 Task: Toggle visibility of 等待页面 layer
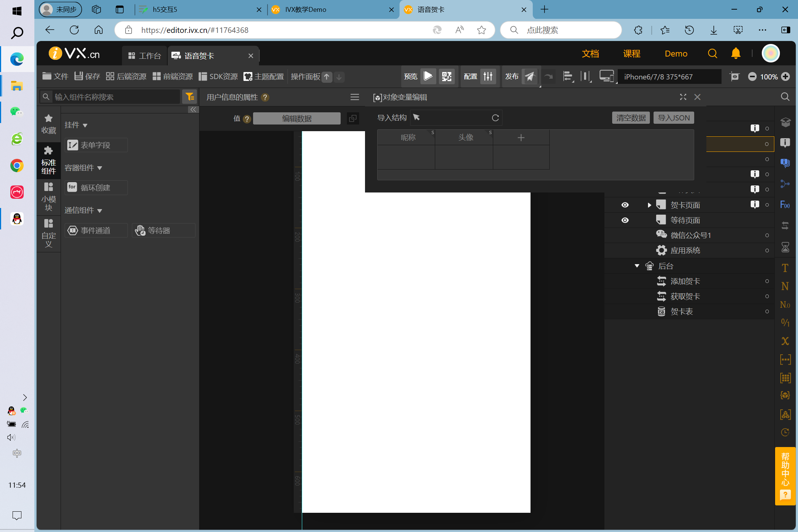click(x=625, y=220)
